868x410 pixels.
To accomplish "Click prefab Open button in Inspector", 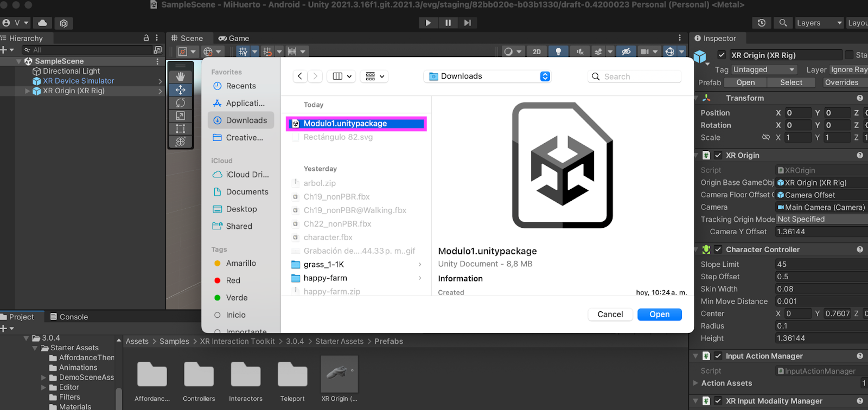I will point(745,82).
